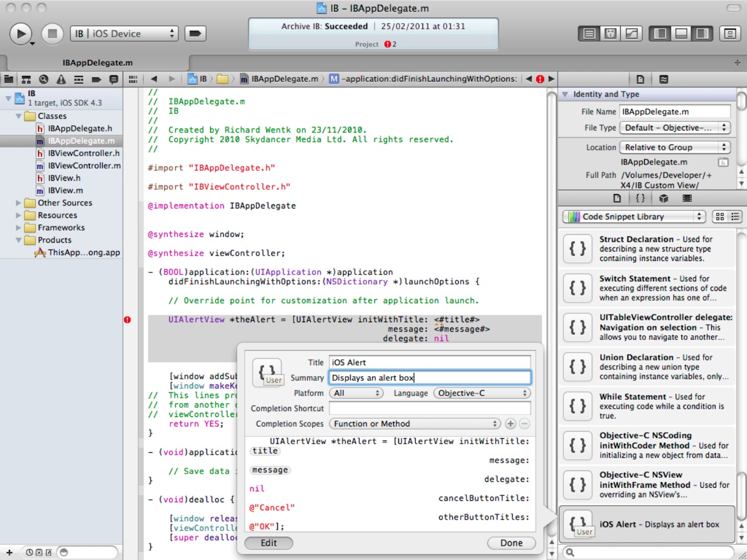
Task: Switch the library to icon grid view
Action: (x=720, y=217)
